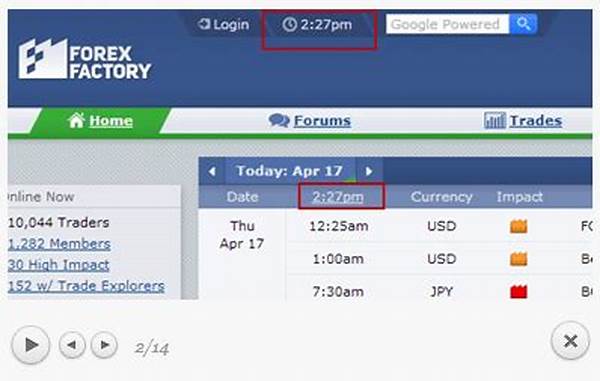This screenshot has width=600, height=381.
Task: Click the house icon on the Home tab
Action: click(x=76, y=120)
